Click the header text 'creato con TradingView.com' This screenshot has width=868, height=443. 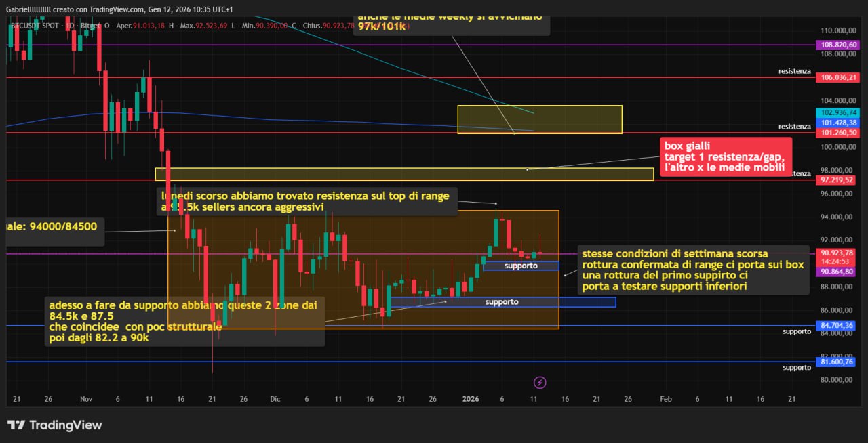[99, 9]
